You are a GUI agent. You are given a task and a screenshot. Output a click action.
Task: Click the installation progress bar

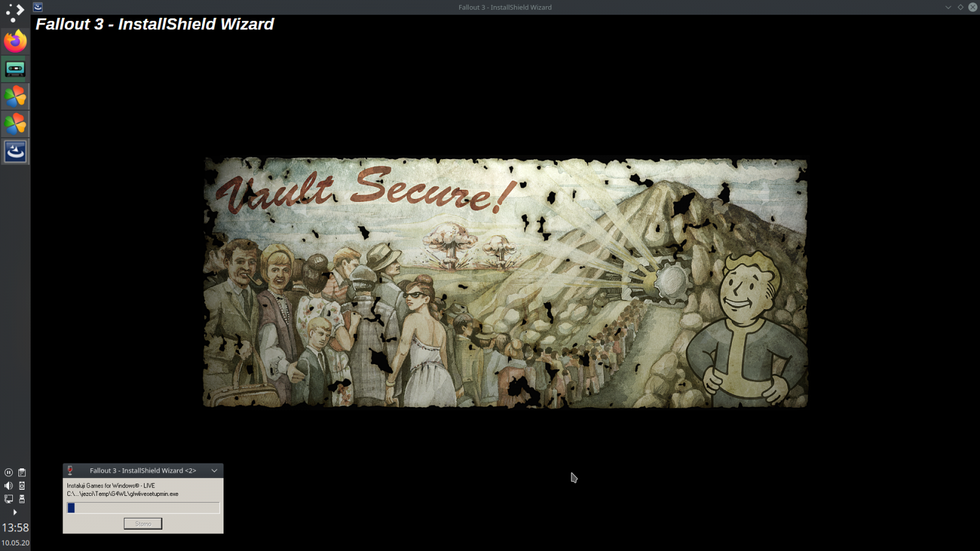pos(143,508)
